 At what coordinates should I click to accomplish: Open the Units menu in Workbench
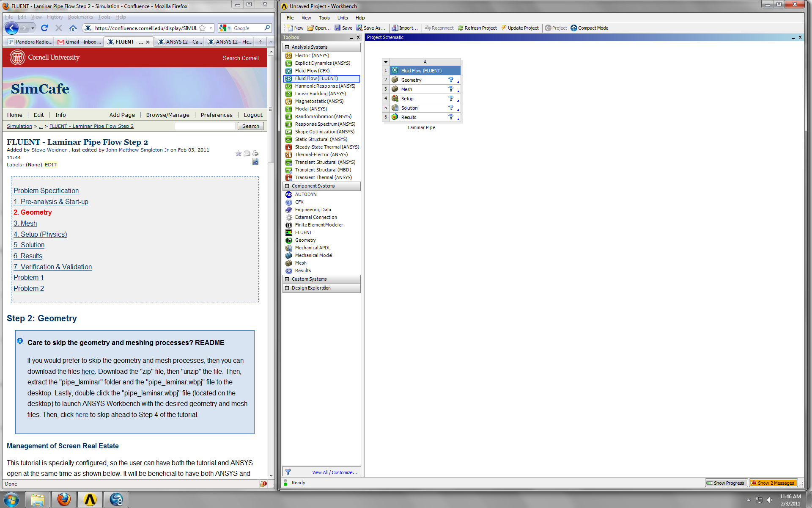click(x=343, y=18)
